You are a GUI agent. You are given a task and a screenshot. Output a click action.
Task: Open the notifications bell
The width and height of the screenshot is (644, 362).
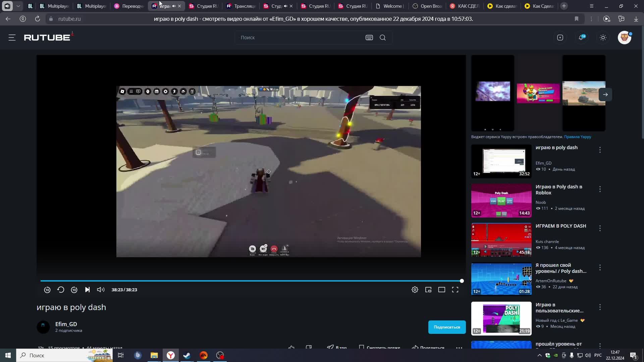point(581,38)
